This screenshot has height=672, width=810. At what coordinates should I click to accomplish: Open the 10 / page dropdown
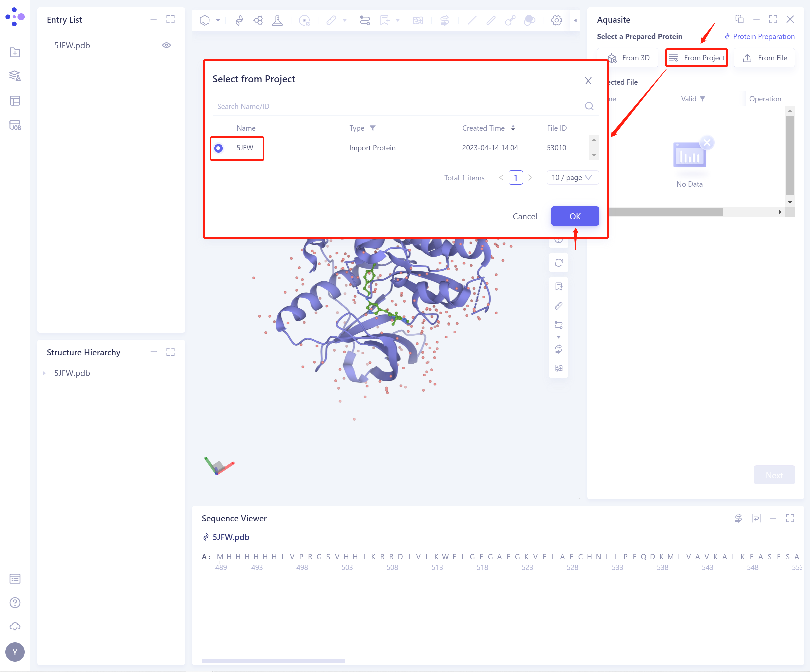pos(572,177)
